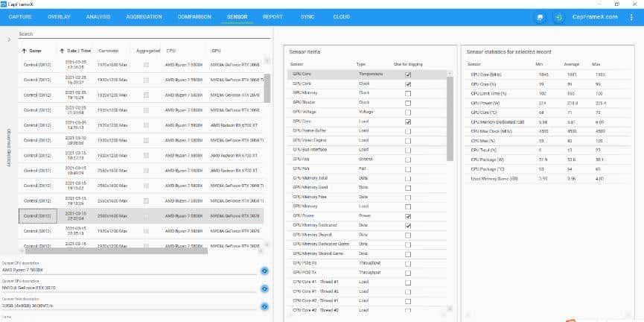Switch to the COMPARISON tab

(x=194, y=17)
